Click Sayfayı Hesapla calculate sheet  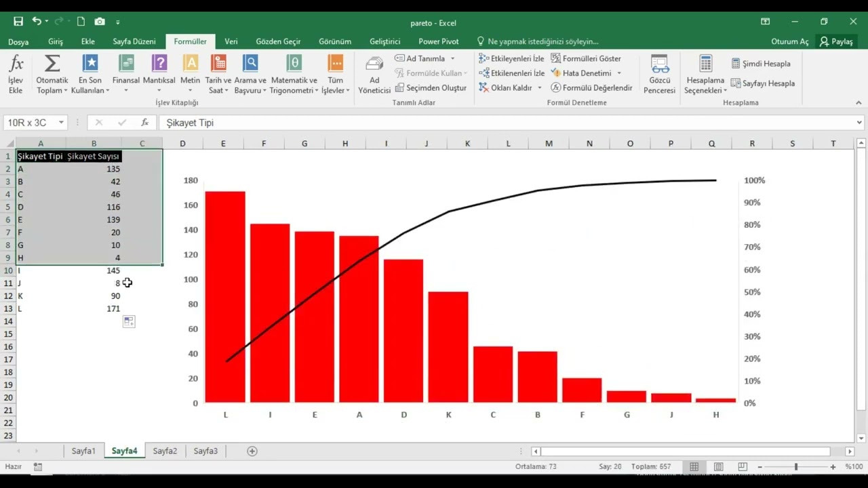[763, 83]
